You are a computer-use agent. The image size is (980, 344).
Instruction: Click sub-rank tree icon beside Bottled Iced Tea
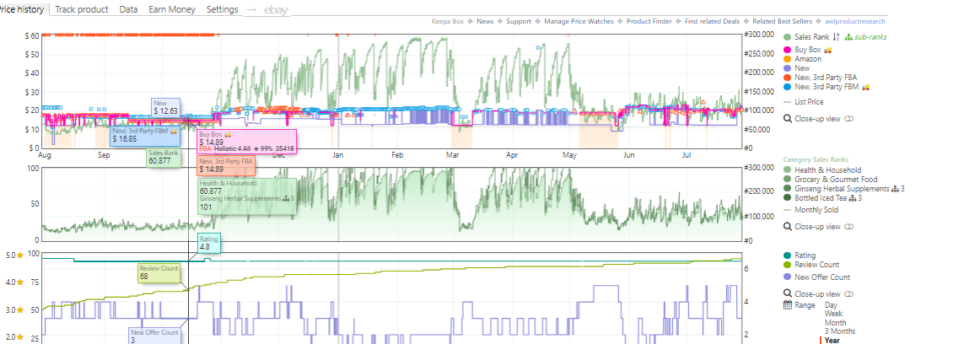[x=852, y=198]
